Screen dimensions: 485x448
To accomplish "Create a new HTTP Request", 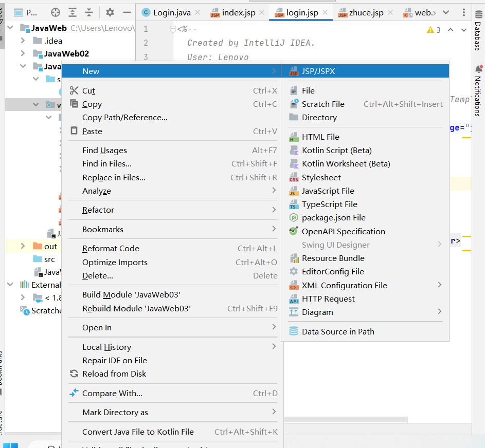I will (365, 299).
